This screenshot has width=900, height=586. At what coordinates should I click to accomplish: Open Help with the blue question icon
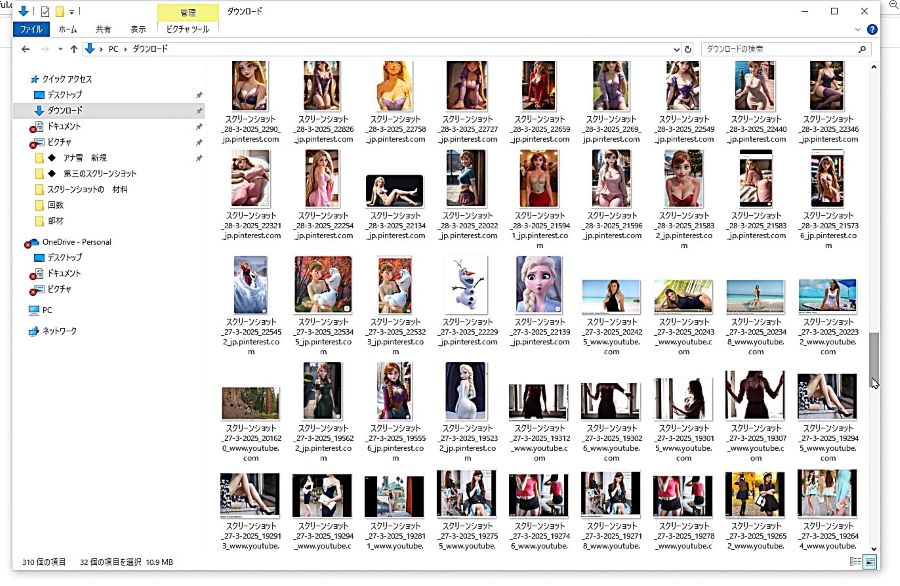872,29
